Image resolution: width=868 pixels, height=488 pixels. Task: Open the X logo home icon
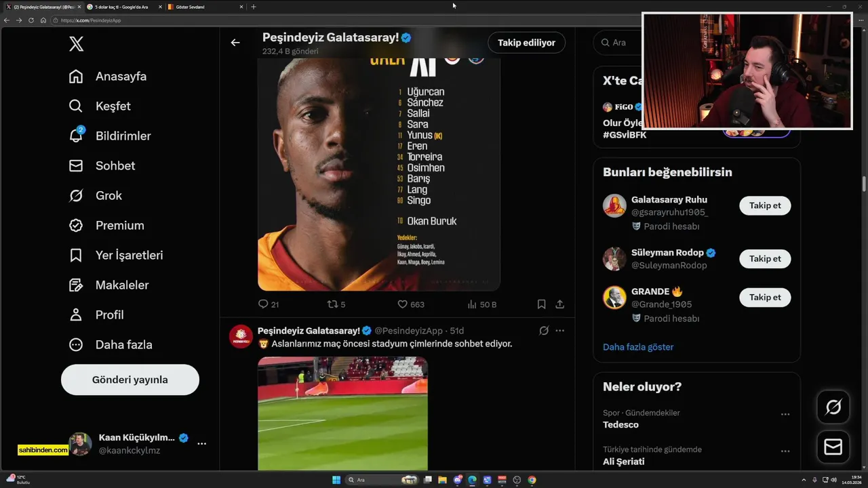click(x=76, y=44)
